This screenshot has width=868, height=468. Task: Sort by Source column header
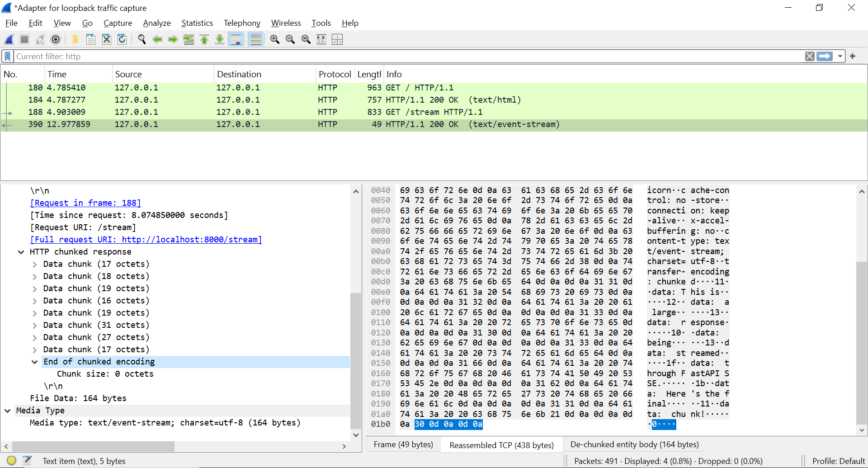[x=163, y=74]
